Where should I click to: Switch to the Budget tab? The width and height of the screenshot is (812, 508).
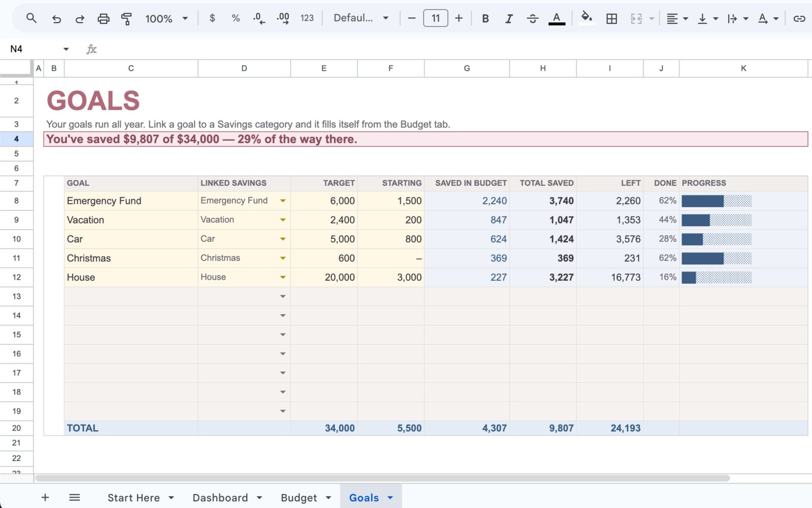pyautogui.click(x=299, y=498)
